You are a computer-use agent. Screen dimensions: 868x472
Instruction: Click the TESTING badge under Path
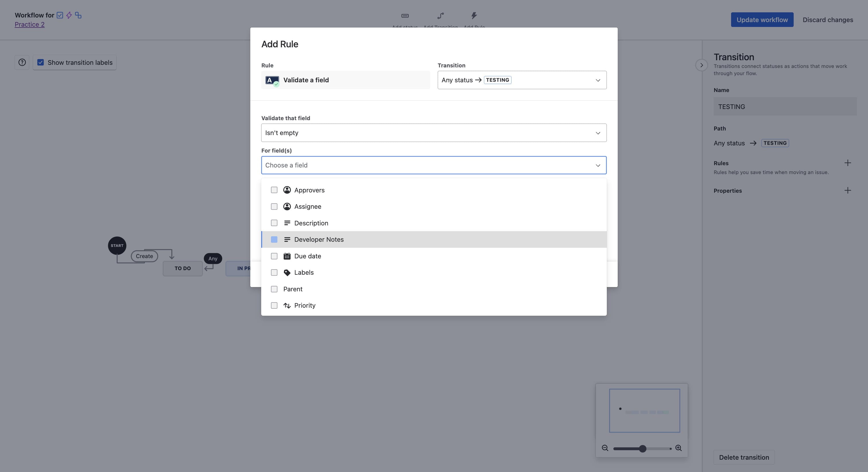click(x=775, y=143)
